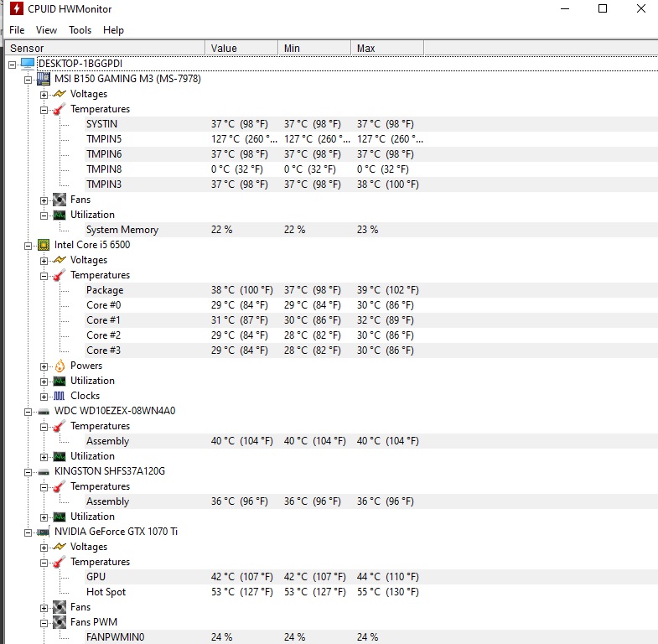Collapse the NVIDIA GeForce GTX 1070 Ti node
The height and width of the screenshot is (644, 658).
28,532
